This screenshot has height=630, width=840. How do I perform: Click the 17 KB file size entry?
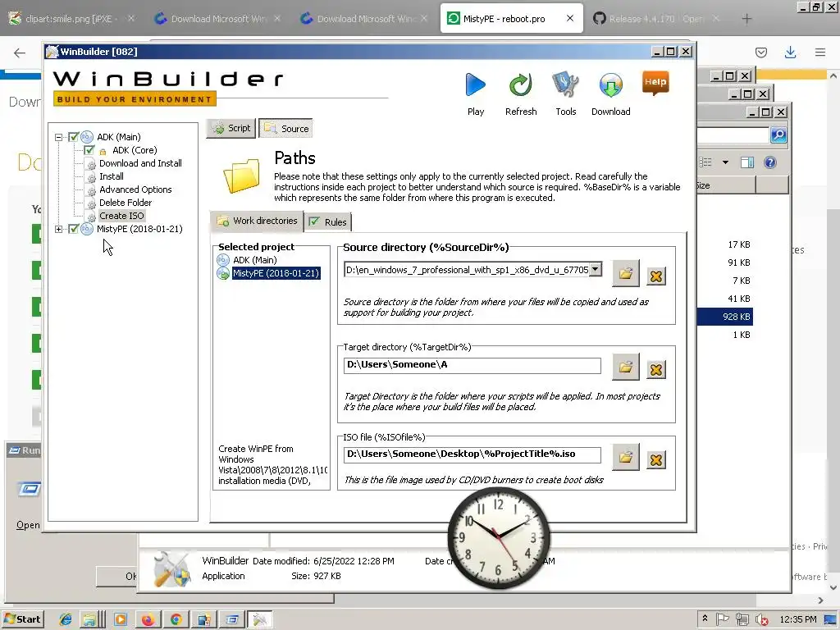738,244
